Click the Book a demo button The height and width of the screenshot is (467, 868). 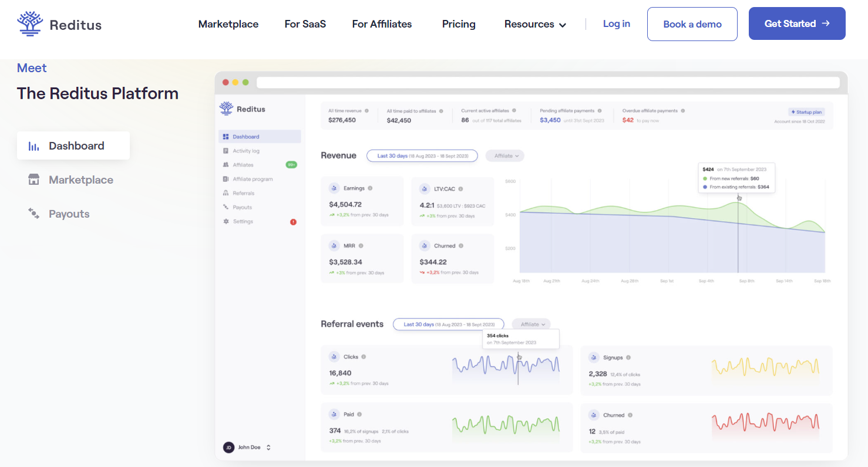pos(692,24)
